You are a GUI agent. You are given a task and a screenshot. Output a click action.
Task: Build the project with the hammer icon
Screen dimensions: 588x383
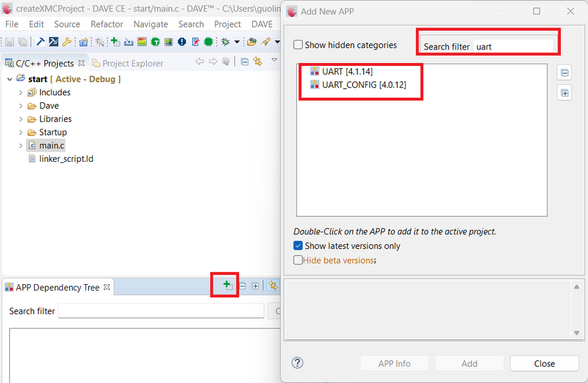(40, 42)
